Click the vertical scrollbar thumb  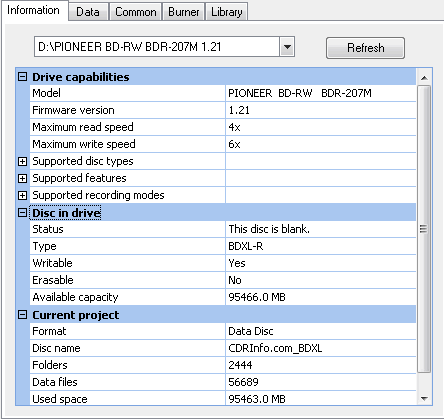pyautogui.click(x=424, y=229)
